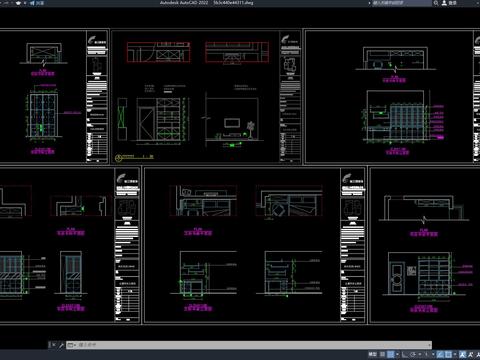The width and height of the screenshot is (480, 360).
Task: Click the search magnifier icon in title bar
Action: click(x=436, y=3)
